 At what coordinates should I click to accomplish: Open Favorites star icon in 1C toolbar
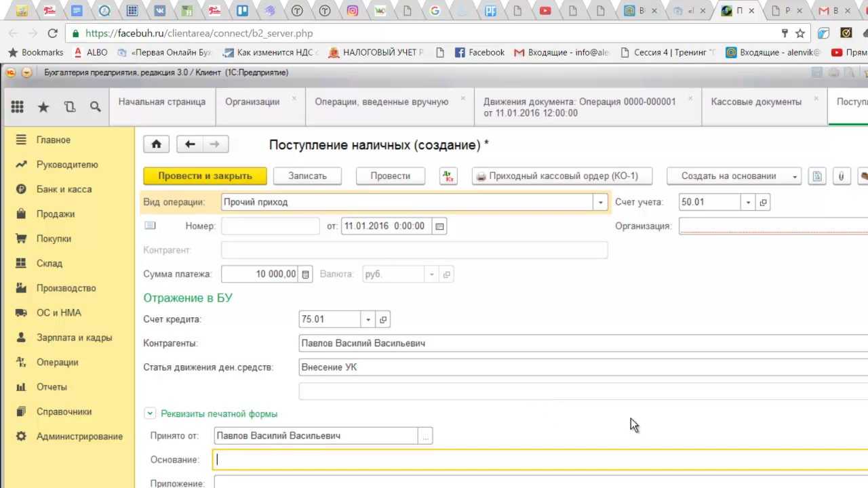pos(43,107)
